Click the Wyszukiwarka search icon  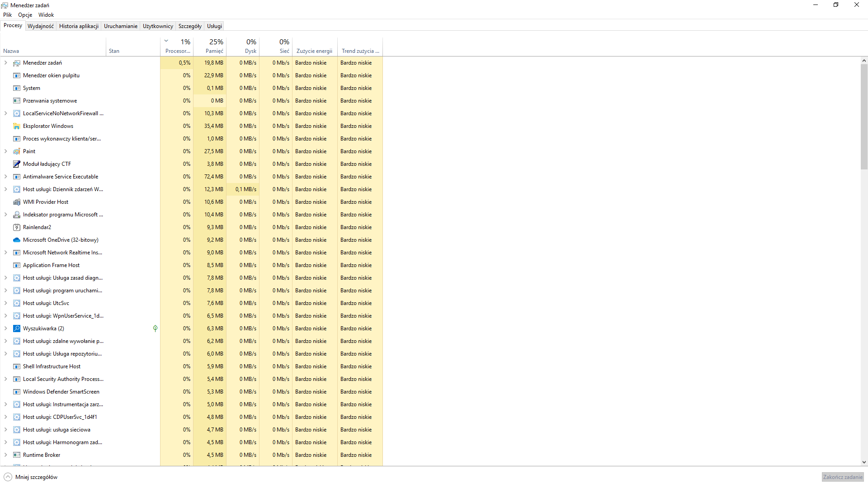point(17,328)
